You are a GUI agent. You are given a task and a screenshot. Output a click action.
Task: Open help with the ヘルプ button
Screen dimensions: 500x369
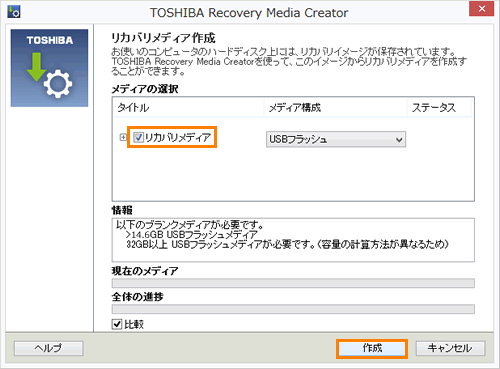click(x=49, y=348)
